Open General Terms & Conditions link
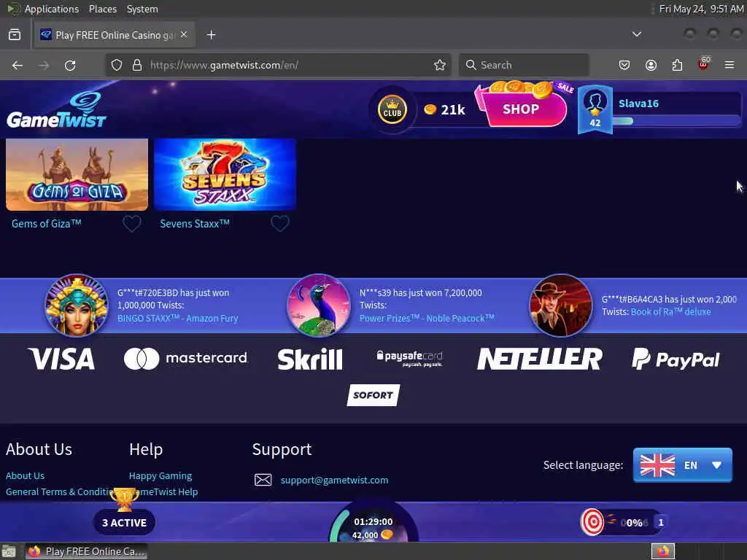Image resolution: width=747 pixels, height=560 pixels. click(60, 492)
